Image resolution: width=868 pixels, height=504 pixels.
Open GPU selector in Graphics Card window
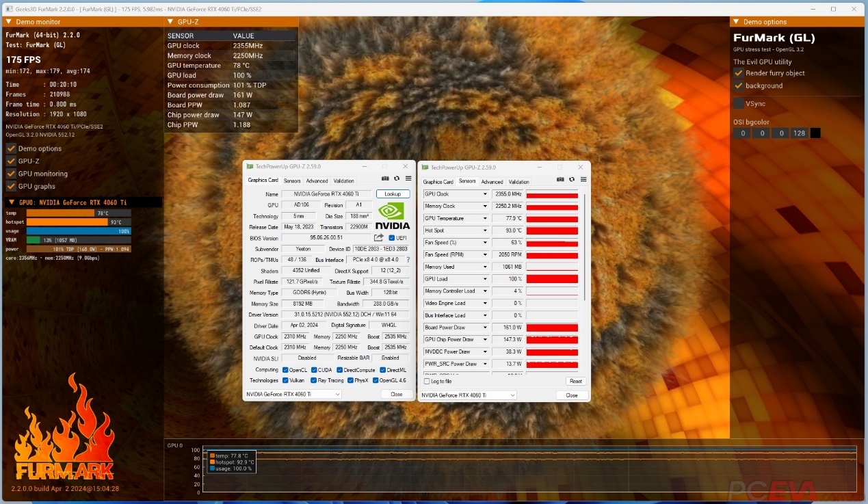pos(292,395)
